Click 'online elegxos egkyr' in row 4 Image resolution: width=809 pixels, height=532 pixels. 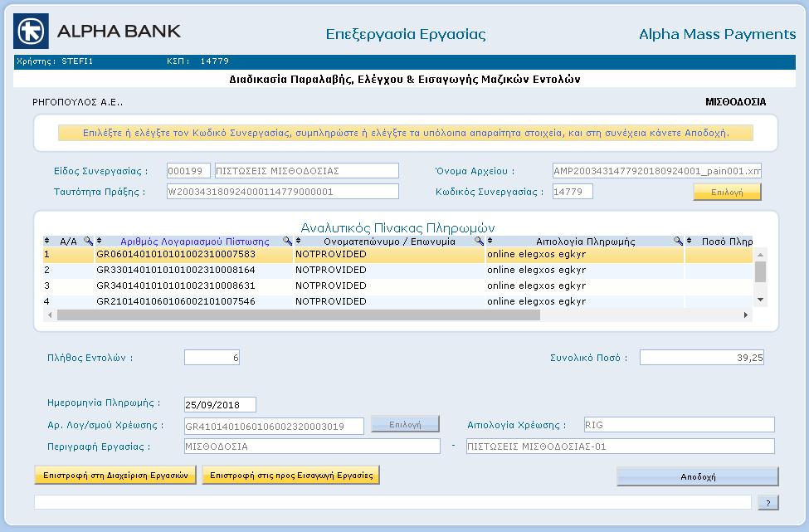click(x=537, y=301)
